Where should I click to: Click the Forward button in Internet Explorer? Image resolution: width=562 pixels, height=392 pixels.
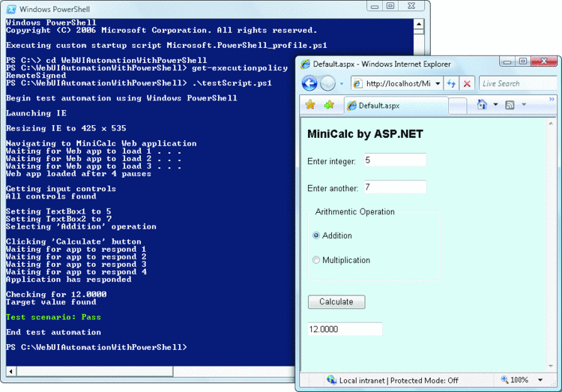[x=327, y=83]
